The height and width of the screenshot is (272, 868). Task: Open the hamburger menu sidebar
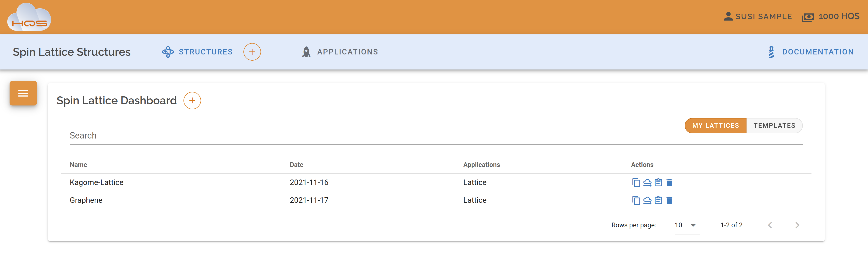[23, 93]
